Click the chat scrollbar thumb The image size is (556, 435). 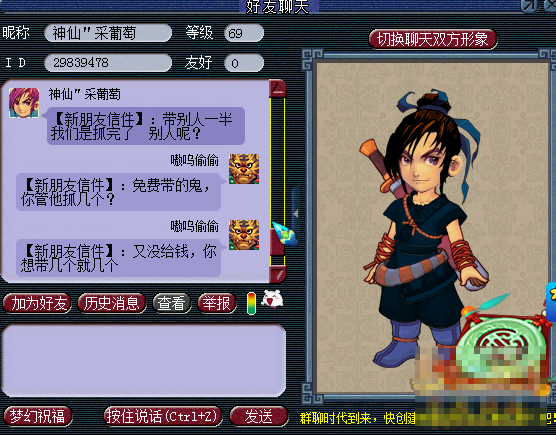pos(277,242)
